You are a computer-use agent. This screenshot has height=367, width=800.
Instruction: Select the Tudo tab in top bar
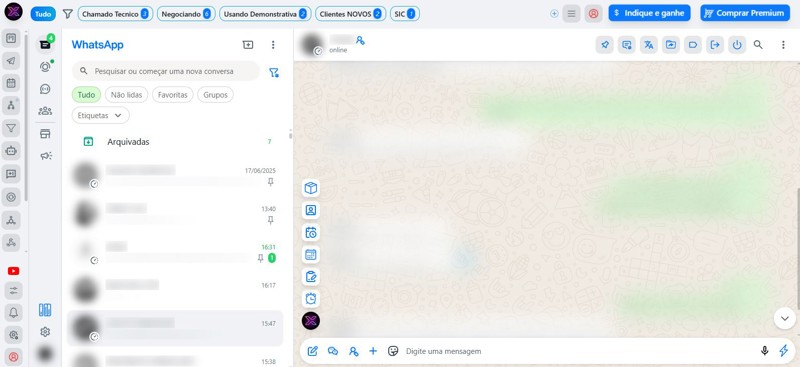43,14
